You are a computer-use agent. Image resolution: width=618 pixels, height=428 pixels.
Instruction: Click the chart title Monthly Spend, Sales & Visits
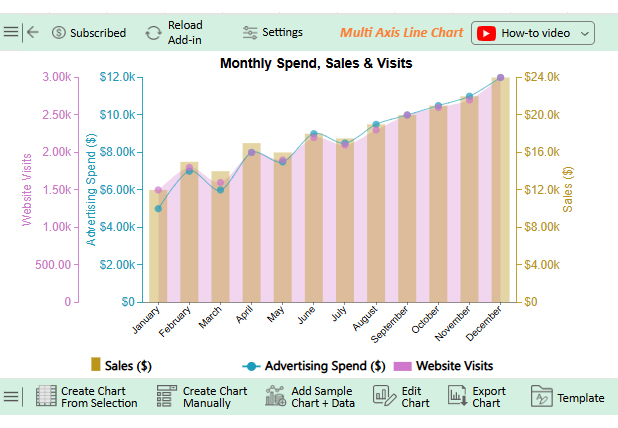pos(316,63)
